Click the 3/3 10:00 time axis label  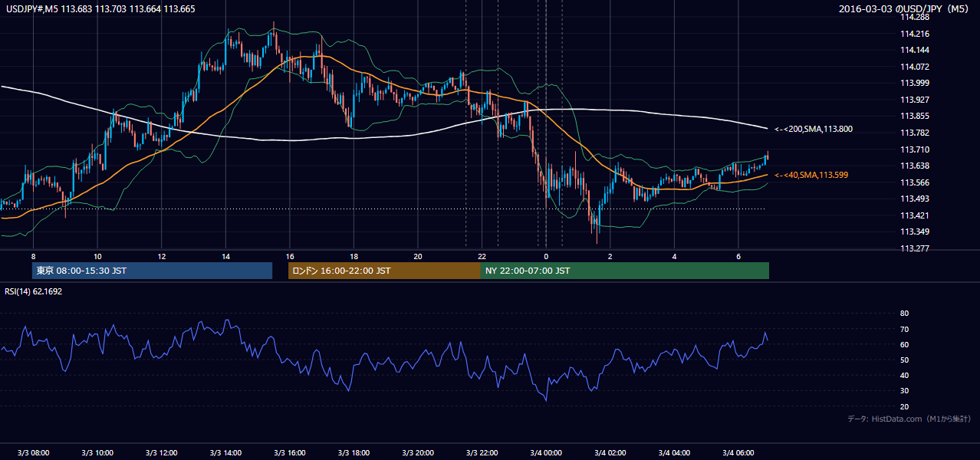coord(97,453)
